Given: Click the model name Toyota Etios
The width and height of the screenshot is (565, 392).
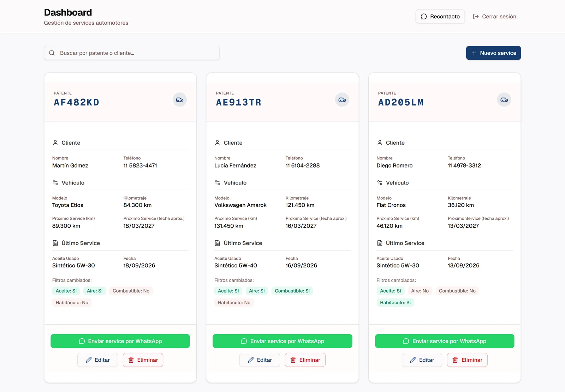Looking at the screenshot, I should tap(68, 205).
